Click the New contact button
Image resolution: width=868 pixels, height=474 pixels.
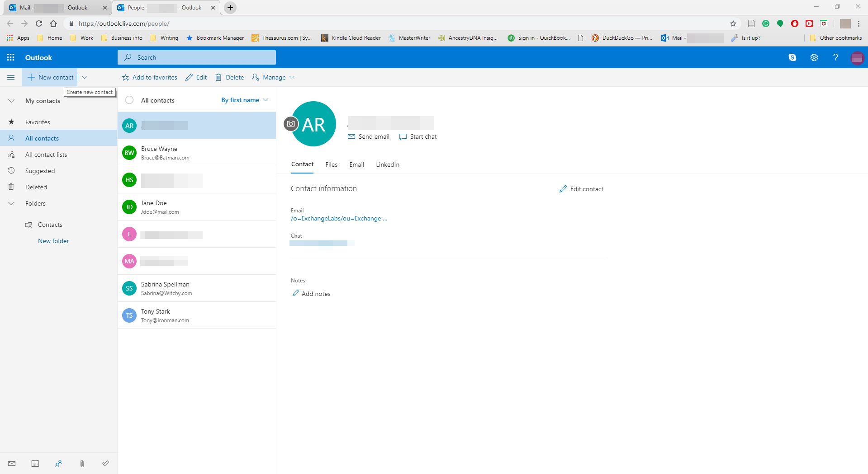coord(50,77)
